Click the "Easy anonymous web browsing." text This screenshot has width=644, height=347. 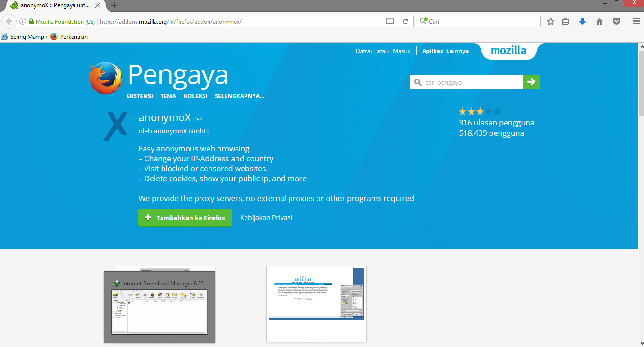coord(195,149)
